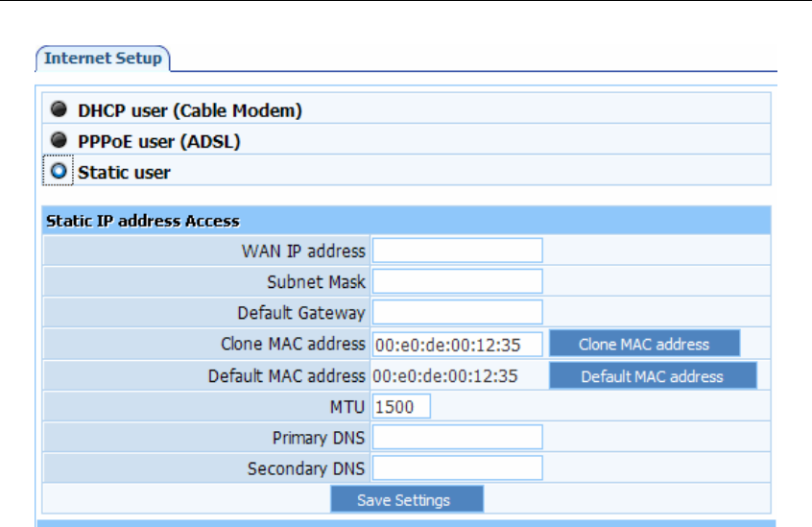Viewport: 812px width, 527px height.
Task: Select the DHCP user radio button
Action: click(x=59, y=110)
